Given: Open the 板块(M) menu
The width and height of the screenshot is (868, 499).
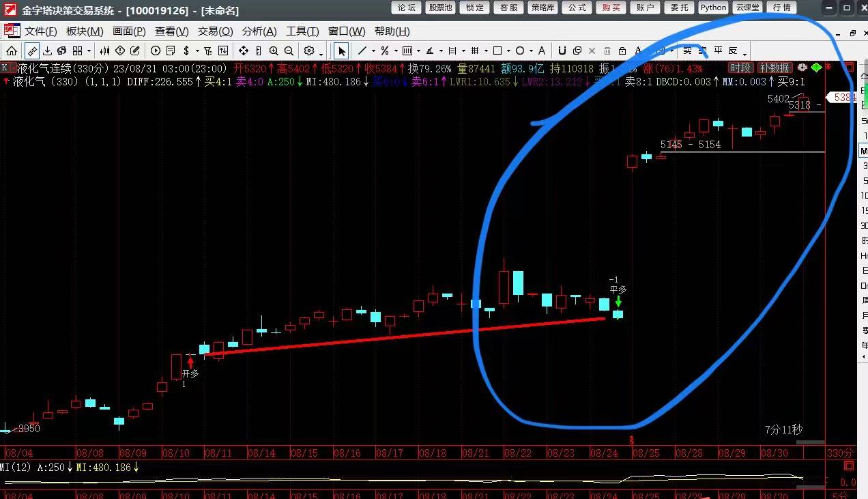Looking at the screenshot, I should coord(85,31).
